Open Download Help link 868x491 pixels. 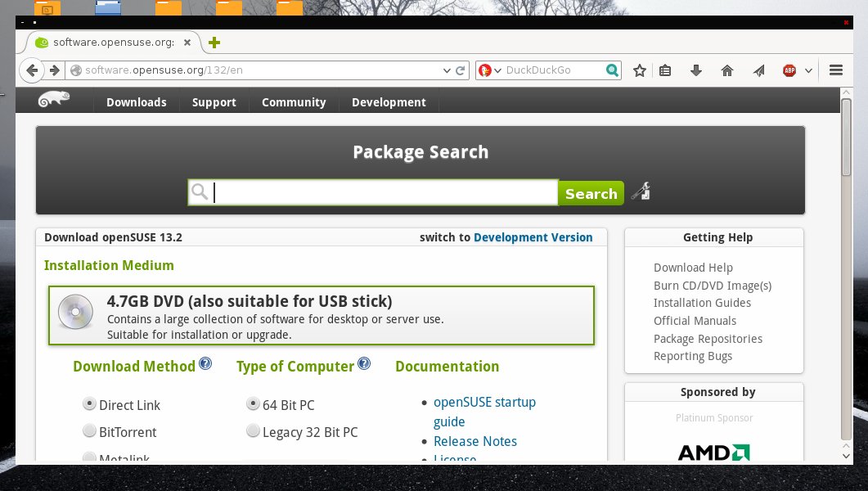click(693, 268)
